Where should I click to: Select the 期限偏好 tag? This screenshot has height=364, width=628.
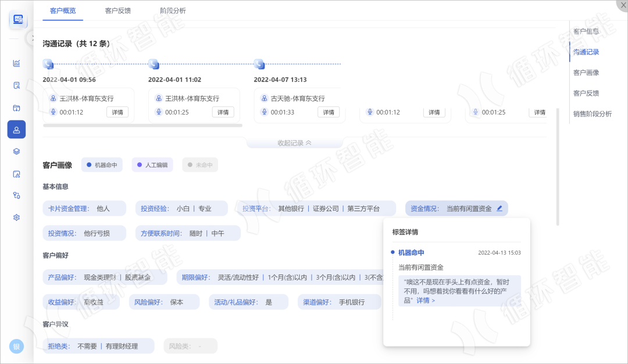280,277
